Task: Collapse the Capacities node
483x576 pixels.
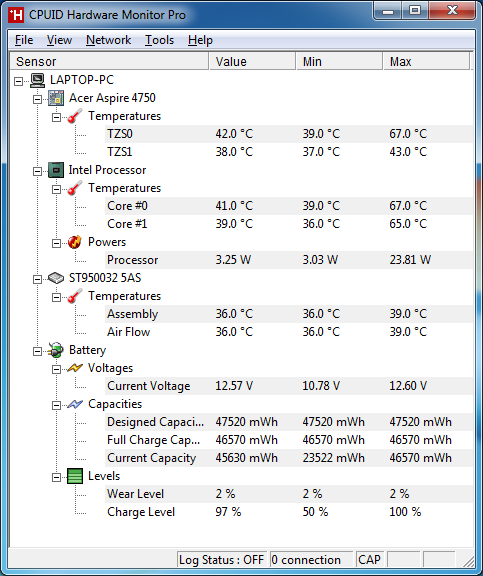Action: click(x=56, y=405)
